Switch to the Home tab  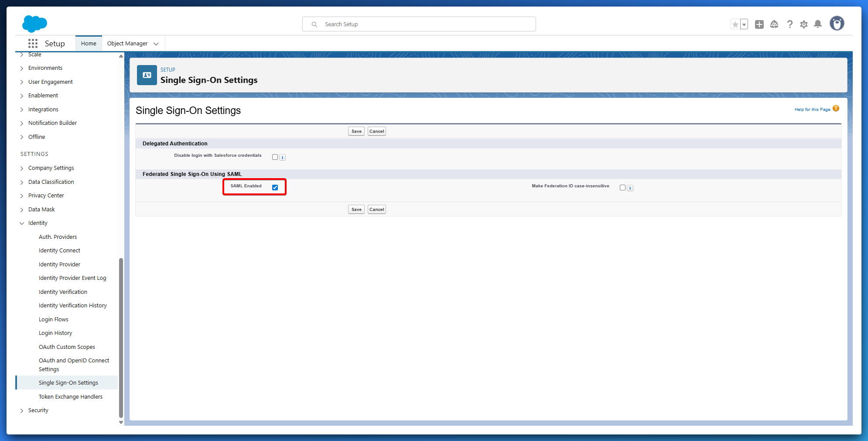[89, 43]
